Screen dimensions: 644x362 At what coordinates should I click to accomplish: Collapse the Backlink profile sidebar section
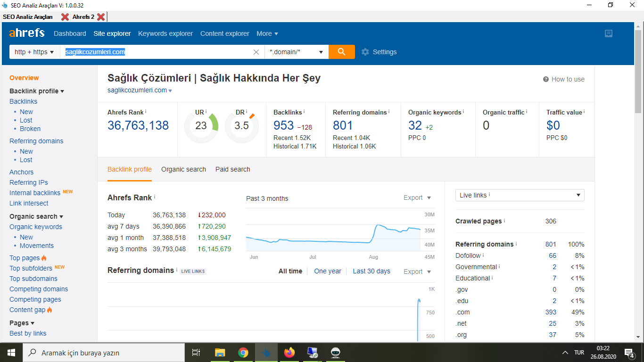(x=37, y=91)
